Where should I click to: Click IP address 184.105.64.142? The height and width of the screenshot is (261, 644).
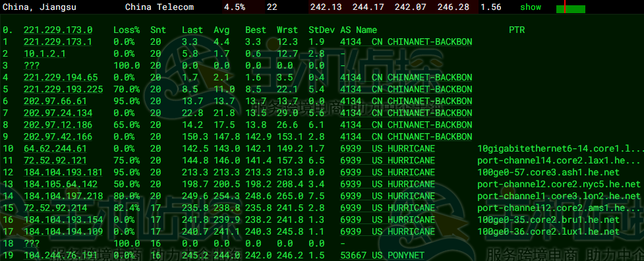pos(61,185)
